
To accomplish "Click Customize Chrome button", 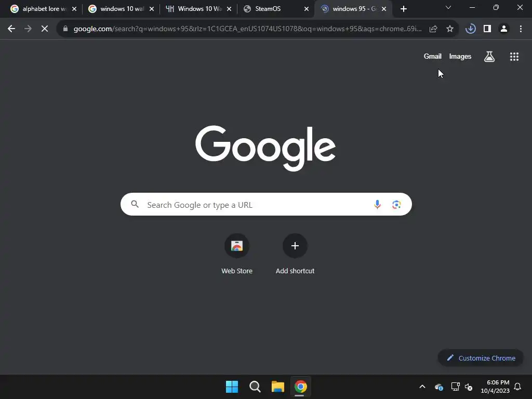I will tap(481, 358).
